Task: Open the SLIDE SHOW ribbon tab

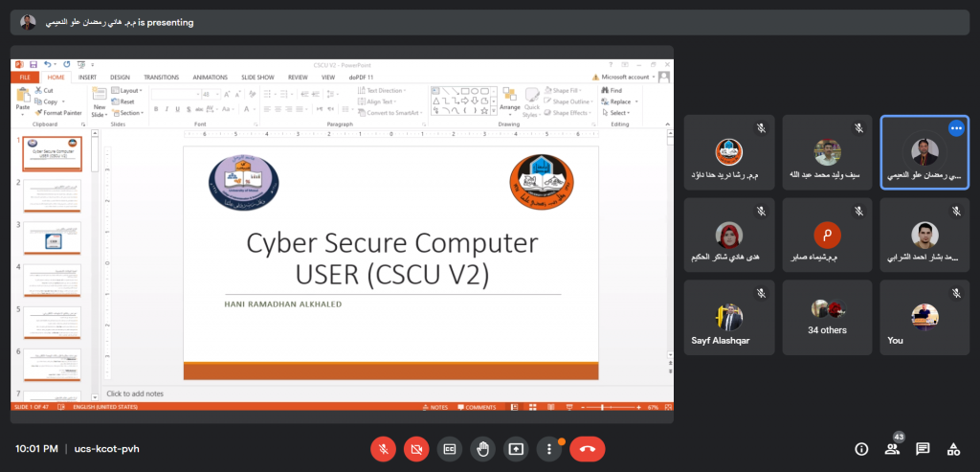Action: (x=257, y=77)
